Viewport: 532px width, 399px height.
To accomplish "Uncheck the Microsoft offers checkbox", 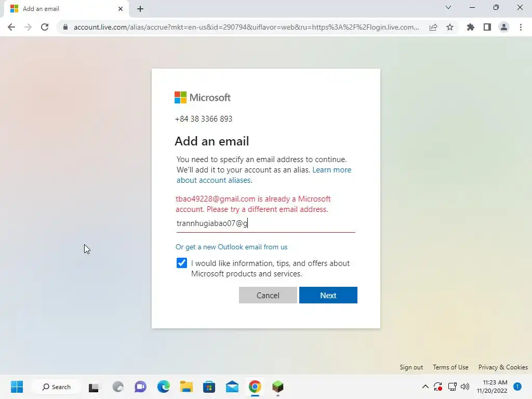I will tap(182, 263).
